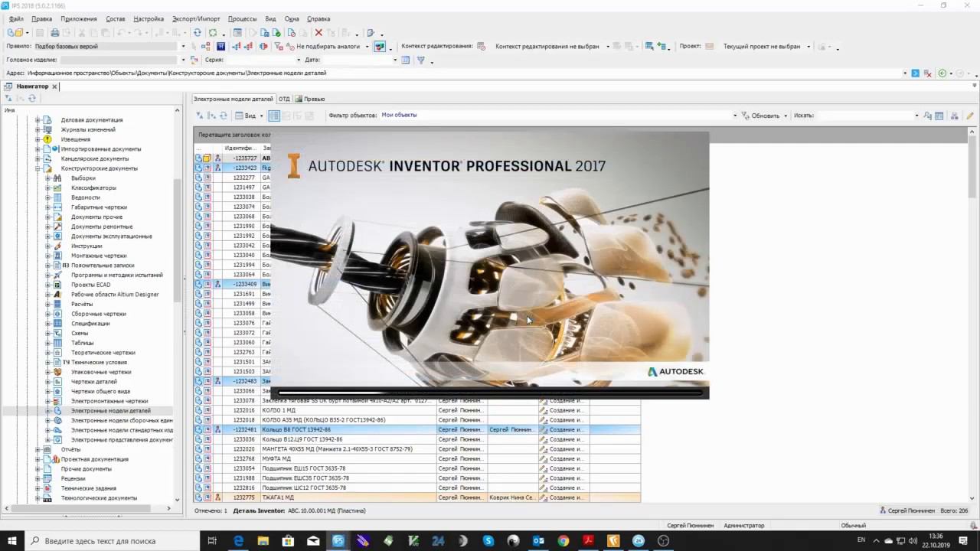Click the hierarchy structure icon in list toolbar
Image resolution: width=980 pixels, height=551 pixels.
954,116
